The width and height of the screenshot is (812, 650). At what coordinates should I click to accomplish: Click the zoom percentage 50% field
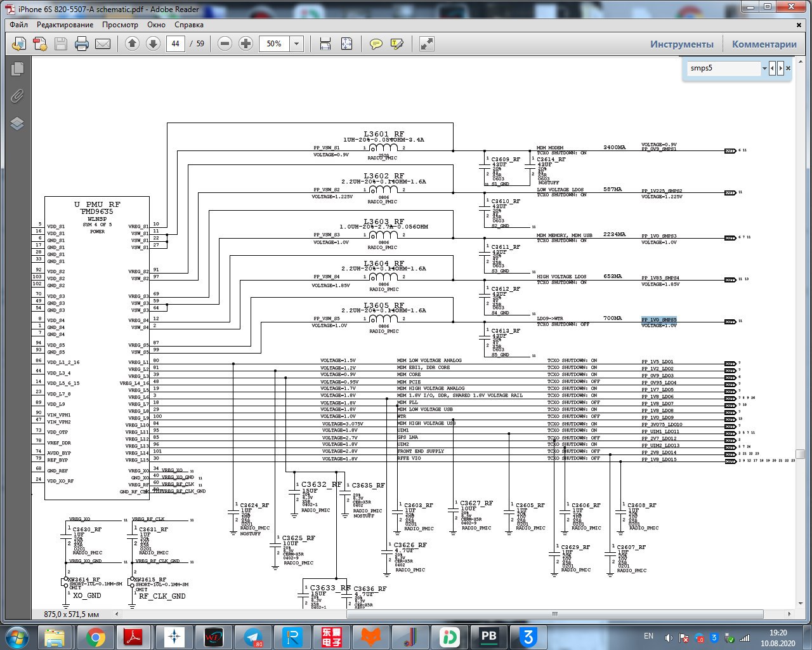click(x=274, y=44)
